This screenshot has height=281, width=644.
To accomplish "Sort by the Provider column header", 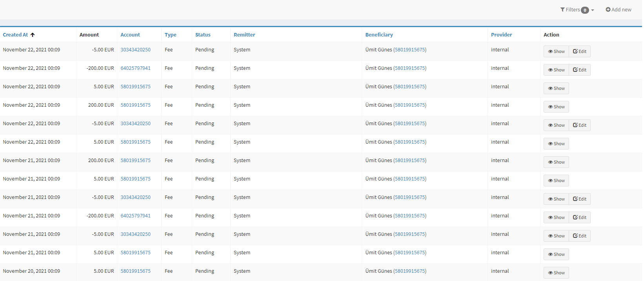I will coord(501,35).
